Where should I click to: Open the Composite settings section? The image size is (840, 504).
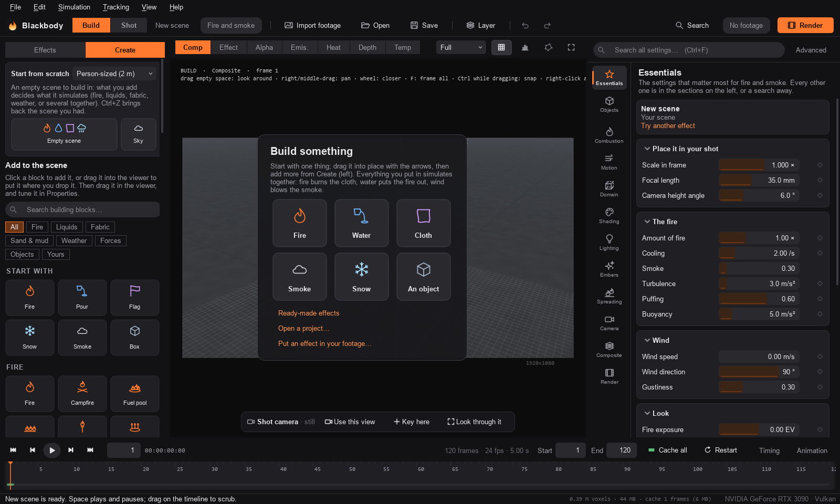point(609,349)
